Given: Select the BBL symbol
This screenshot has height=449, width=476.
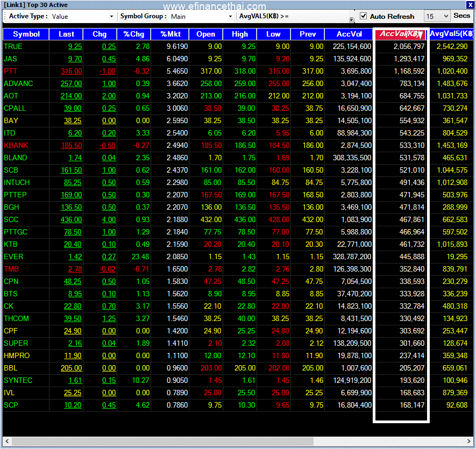Looking at the screenshot, I should [x=10, y=368].
